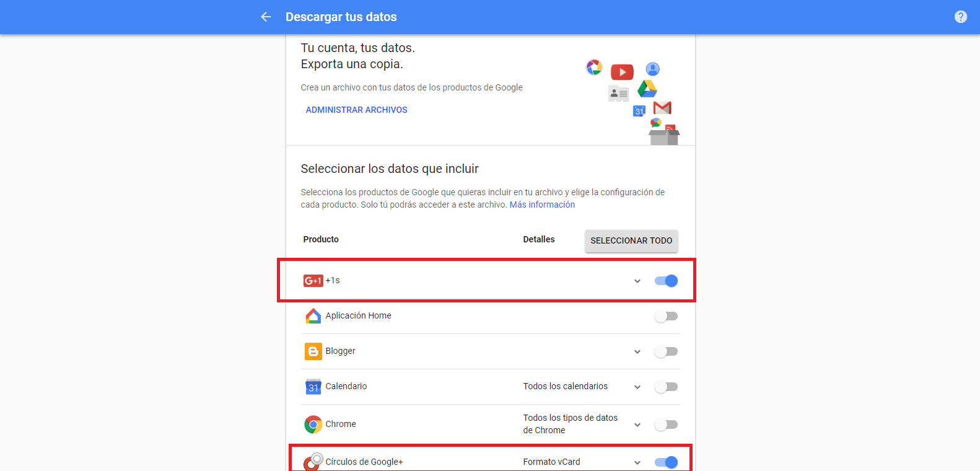Click the 'Blogger' product name
The width and height of the screenshot is (980, 471).
click(341, 351)
